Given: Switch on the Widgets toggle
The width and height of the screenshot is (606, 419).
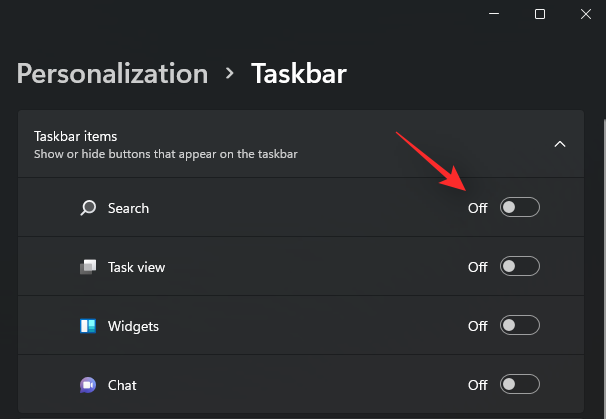Looking at the screenshot, I should pos(520,326).
